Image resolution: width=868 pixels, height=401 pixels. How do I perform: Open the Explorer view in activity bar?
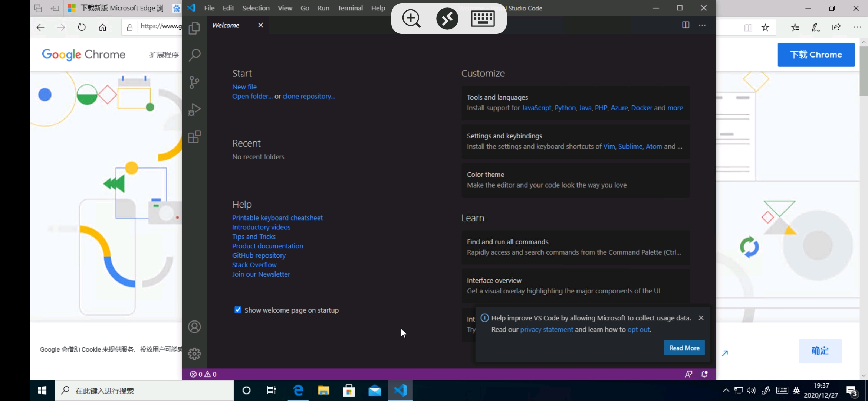pos(194,28)
